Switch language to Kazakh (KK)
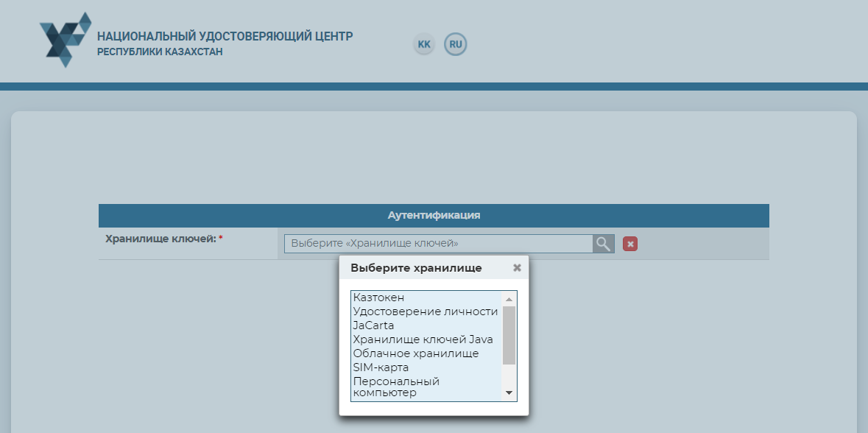Screen dimensions: 868x433 [424, 44]
